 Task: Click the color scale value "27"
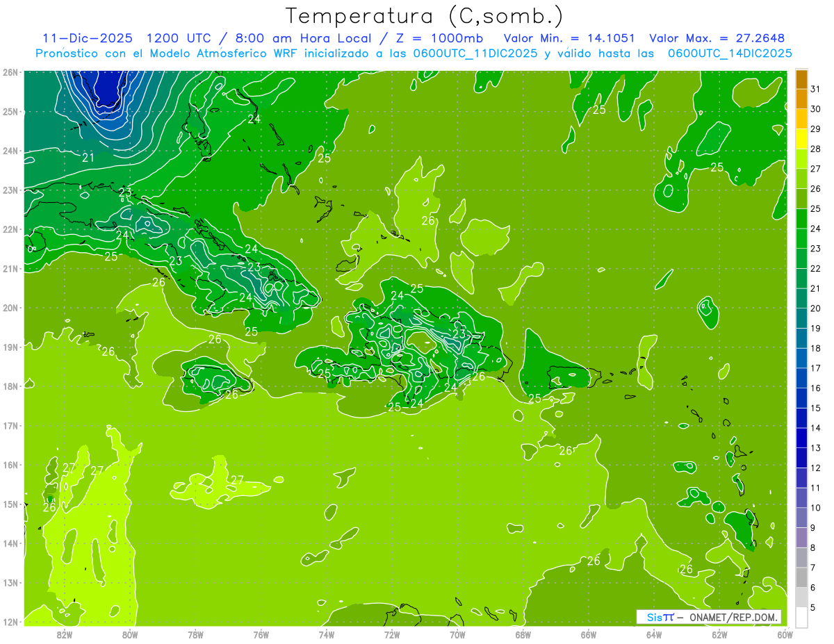tap(815, 169)
